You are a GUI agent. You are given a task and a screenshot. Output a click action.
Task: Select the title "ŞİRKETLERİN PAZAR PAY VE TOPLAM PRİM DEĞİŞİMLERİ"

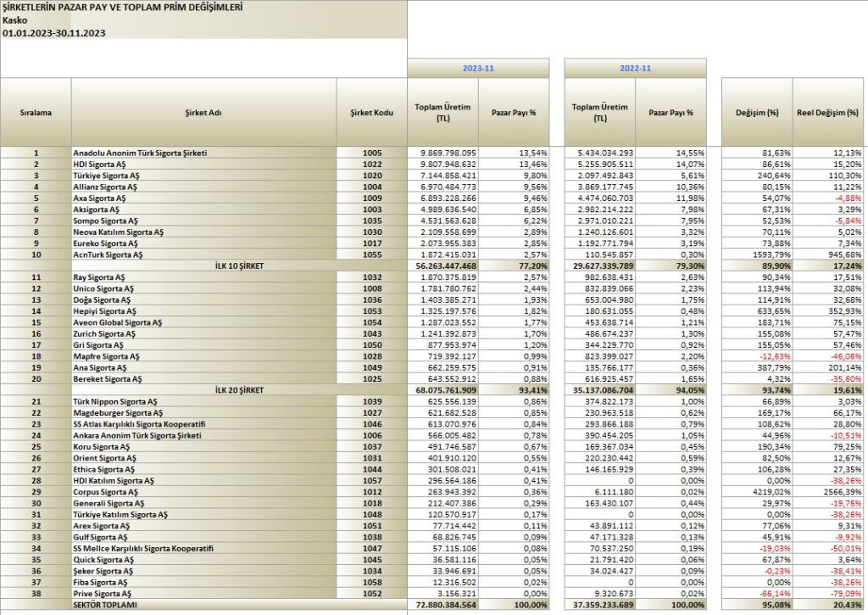click(x=122, y=8)
